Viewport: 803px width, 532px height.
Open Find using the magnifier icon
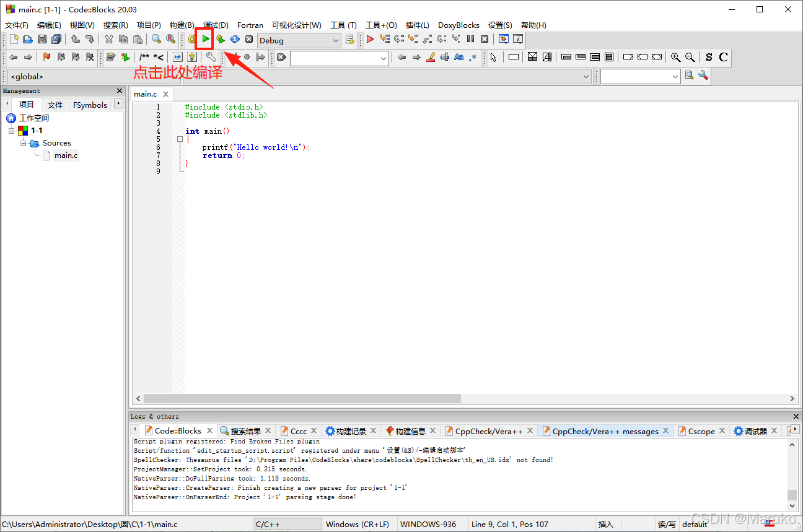(156, 38)
